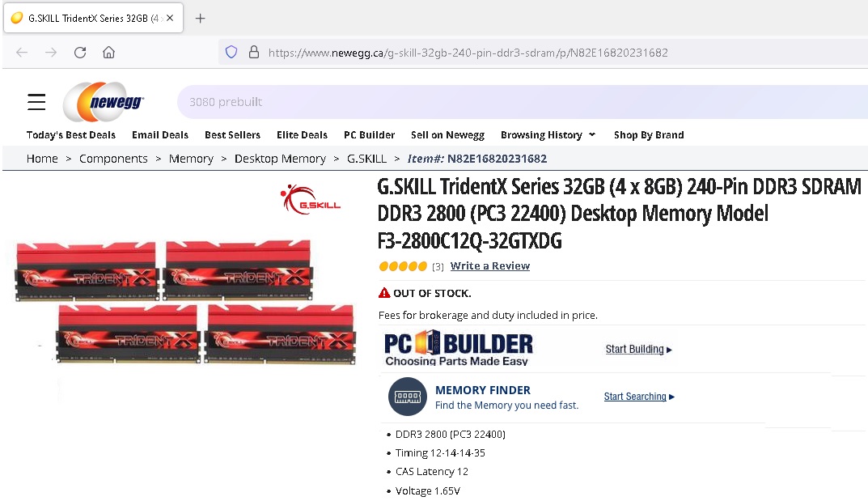Open Today's Best Deals menu item
Image resolution: width=868 pixels, height=501 pixels.
[x=71, y=135]
